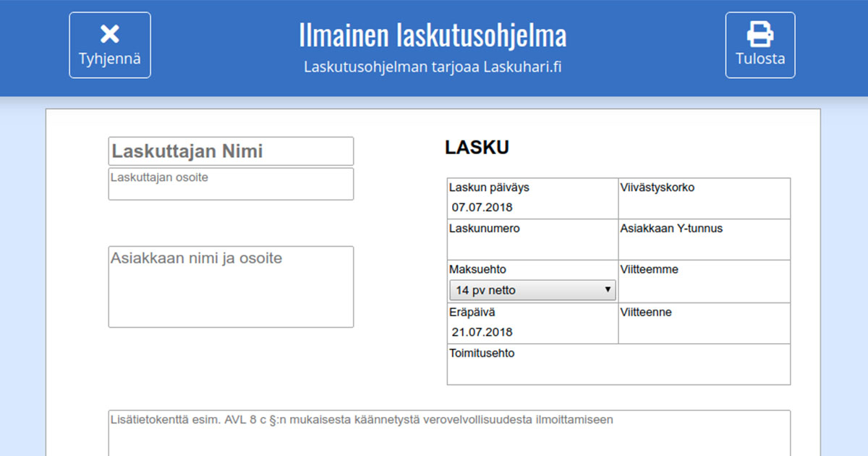Image resolution: width=868 pixels, height=456 pixels.
Task: Click the Laskuttajan Nimi field
Action: click(x=231, y=151)
